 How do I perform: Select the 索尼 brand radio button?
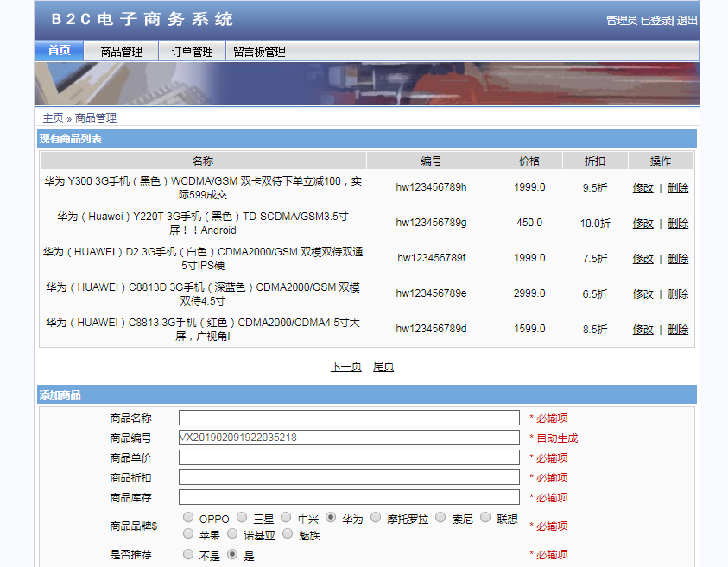point(440,517)
